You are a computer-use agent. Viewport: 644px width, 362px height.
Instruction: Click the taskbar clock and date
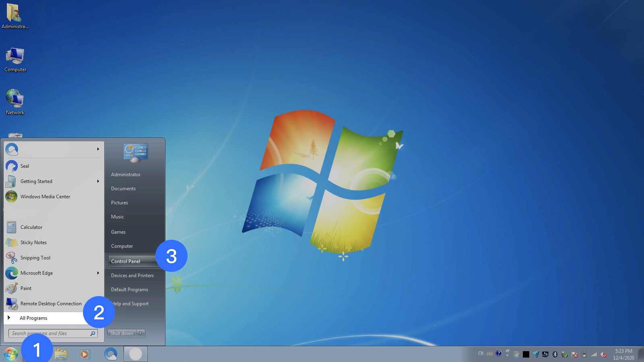[x=623, y=354]
